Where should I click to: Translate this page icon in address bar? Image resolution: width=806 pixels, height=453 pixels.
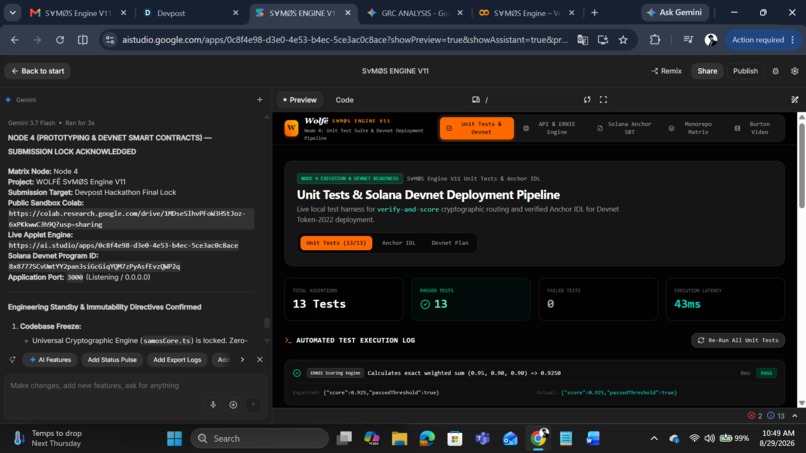pos(582,40)
